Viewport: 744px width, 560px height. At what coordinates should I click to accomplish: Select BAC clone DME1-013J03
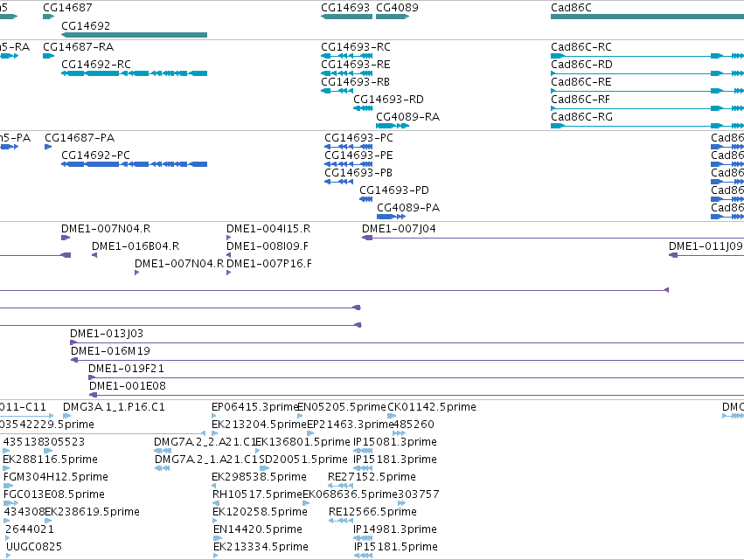(107, 334)
